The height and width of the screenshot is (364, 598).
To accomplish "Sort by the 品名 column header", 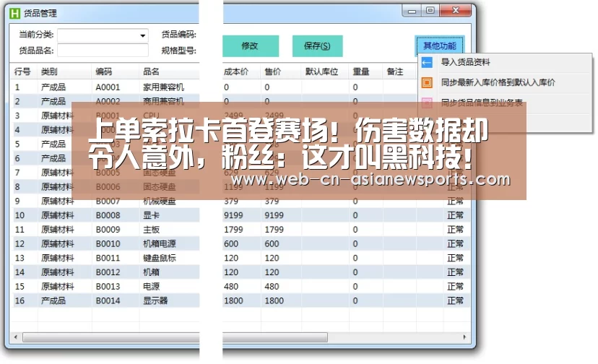I will (151, 71).
